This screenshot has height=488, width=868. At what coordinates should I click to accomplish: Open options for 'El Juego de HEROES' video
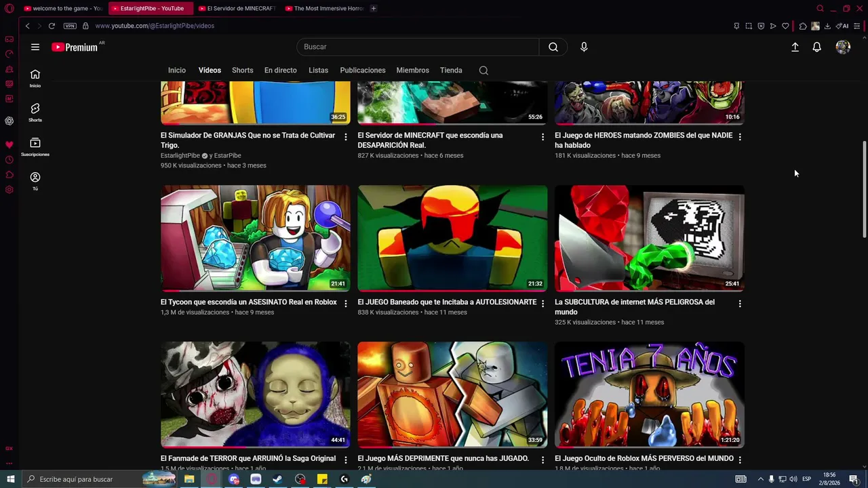(x=740, y=137)
